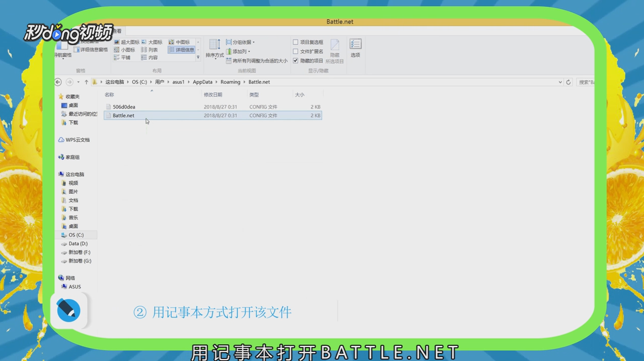Select the Battle.net config file
The image size is (644, 361).
pyautogui.click(x=212, y=116)
